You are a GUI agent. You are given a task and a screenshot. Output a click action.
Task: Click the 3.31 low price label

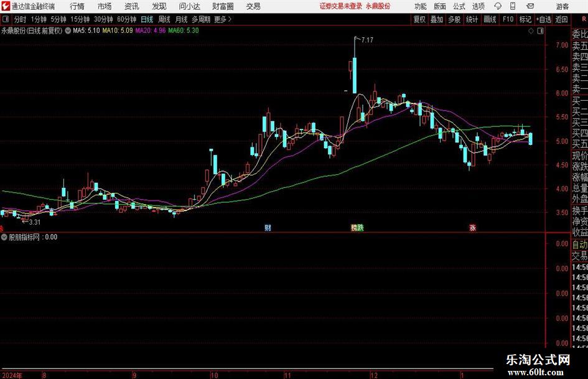(x=34, y=222)
